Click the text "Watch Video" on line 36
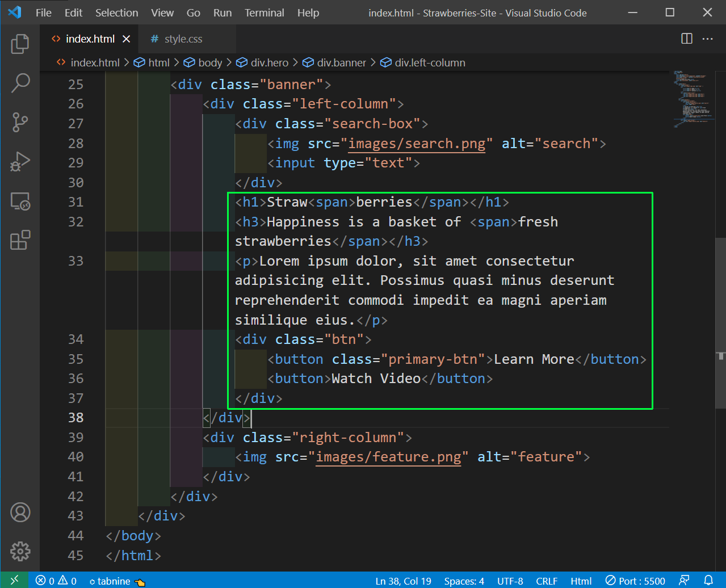The height and width of the screenshot is (588, 726). (x=376, y=379)
